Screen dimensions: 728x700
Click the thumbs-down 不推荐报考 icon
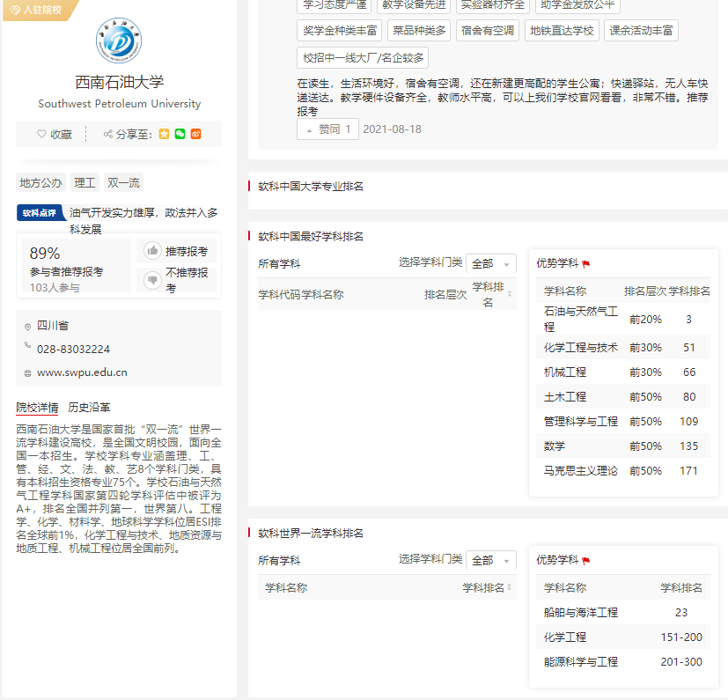click(152, 280)
